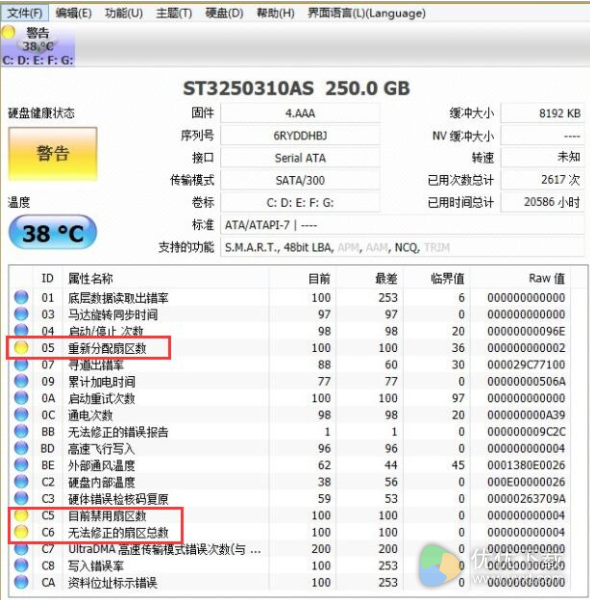Click the rotation rate value 未知
The image size is (590, 600).
(x=543, y=158)
